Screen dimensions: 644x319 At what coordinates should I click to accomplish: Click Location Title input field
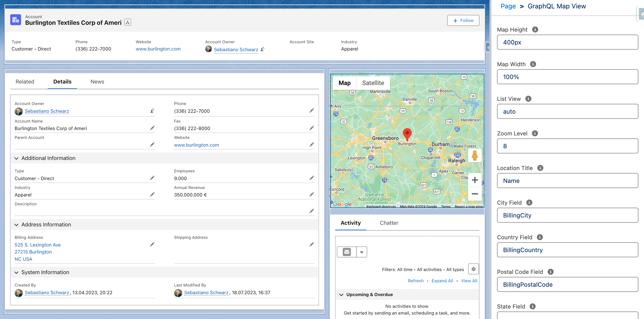pyautogui.click(x=567, y=181)
